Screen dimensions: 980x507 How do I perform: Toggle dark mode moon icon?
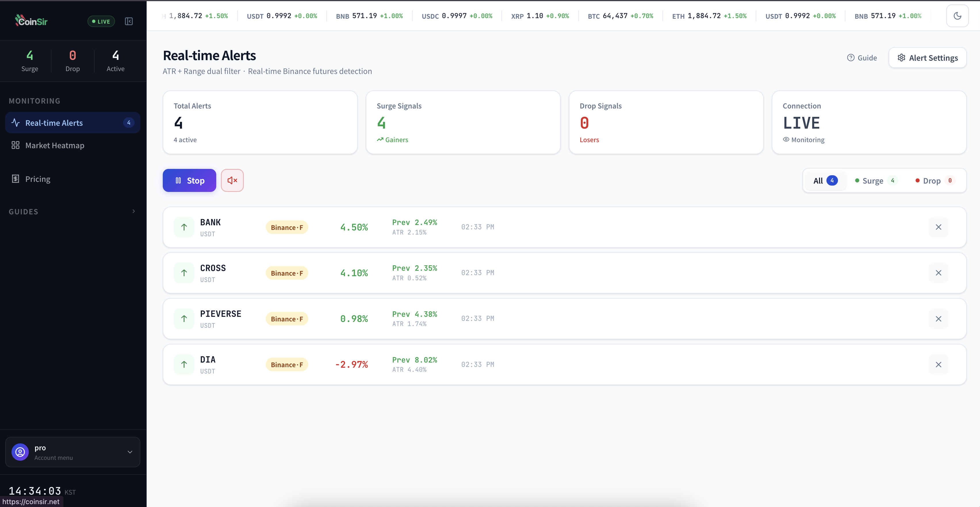957,16
